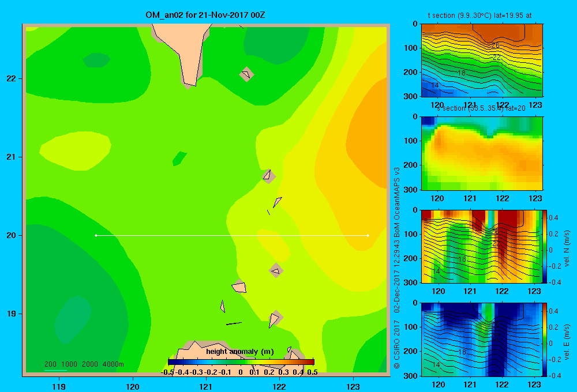Click the longitude label 123 below main map
Viewport: 577px width, 392px height.
353,386
